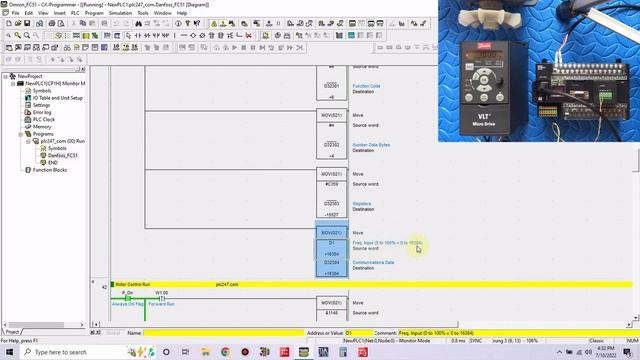Open the Simulation menu
This screenshot has height=360, width=640.
pyautogui.click(x=120, y=13)
